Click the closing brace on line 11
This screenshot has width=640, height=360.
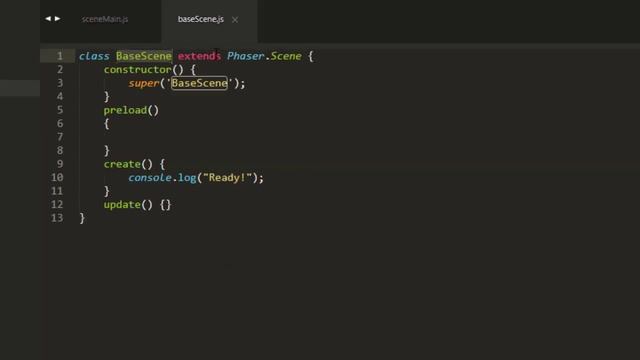click(107, 191)
